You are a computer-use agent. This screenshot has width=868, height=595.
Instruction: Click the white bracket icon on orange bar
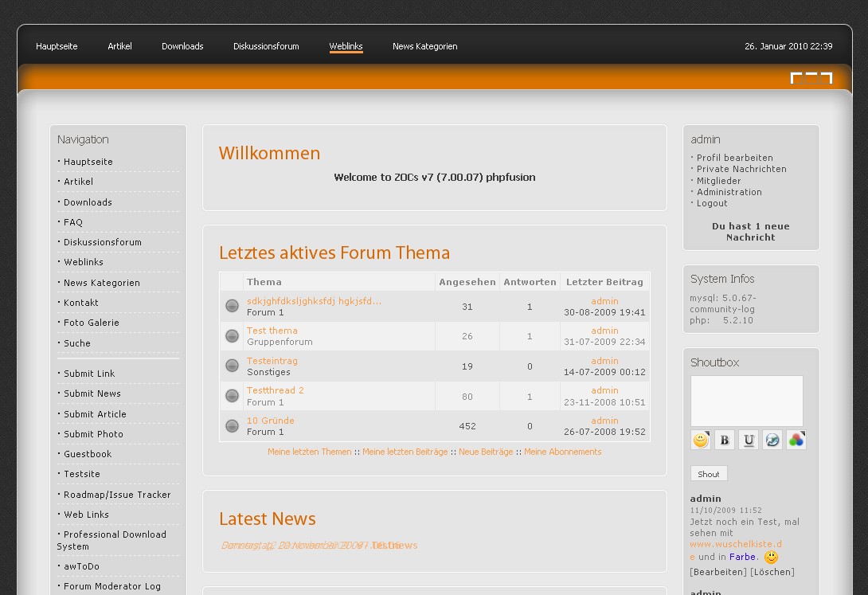pos(811,78)
